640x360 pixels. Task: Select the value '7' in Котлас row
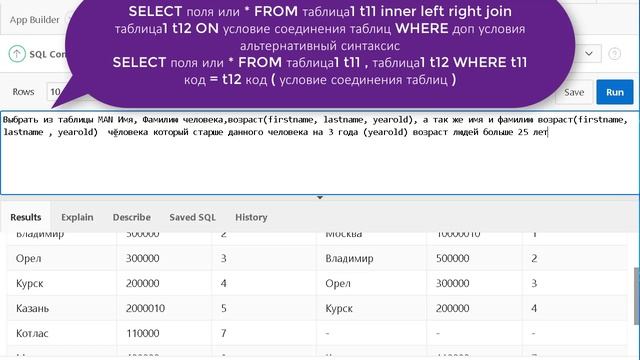click(x=223, y=333)
